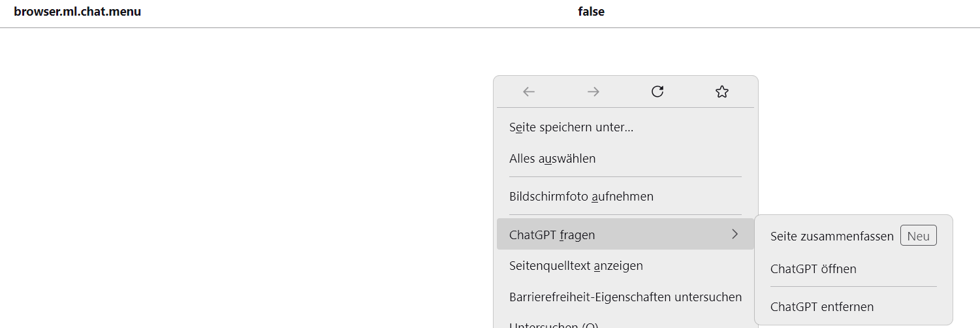Take a screenshot via "Bildschirmfoto aufnehmen"
Image resolution: width=980 pixels, height=328 pixels.
(581, 197)
